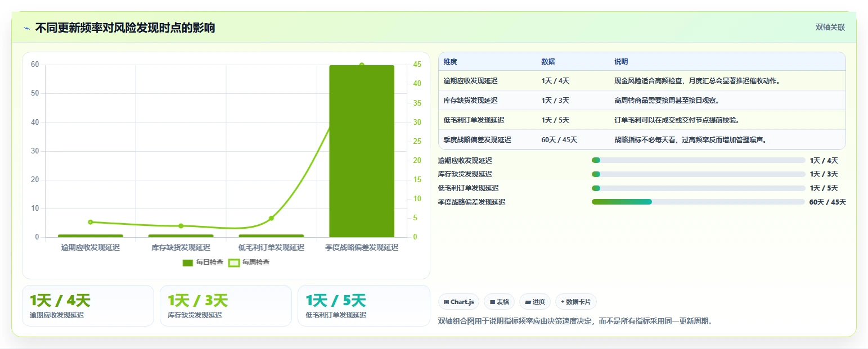Click the 季度战略偏差发现延迟 x-axis label on chart

coord(362,247)
